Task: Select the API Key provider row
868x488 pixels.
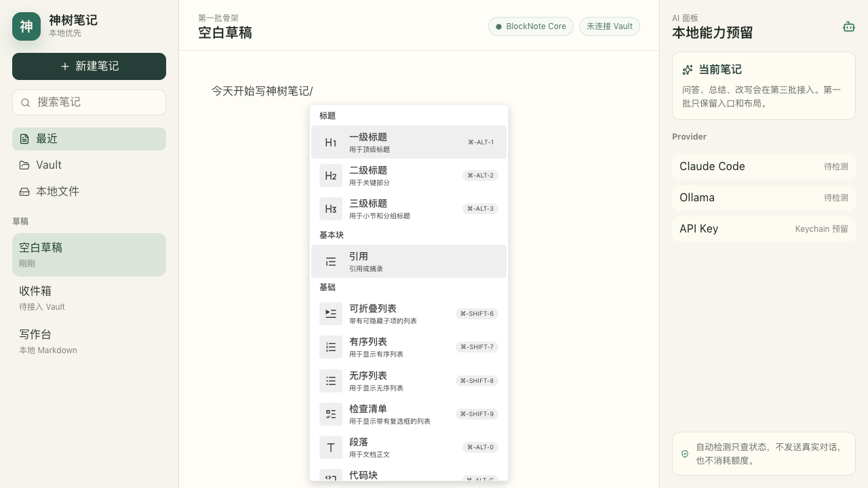Action: [x=764, y=229]
